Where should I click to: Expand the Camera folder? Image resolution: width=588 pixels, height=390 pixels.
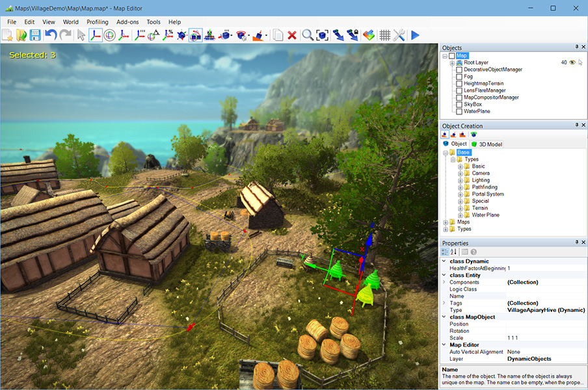[460, 174]
